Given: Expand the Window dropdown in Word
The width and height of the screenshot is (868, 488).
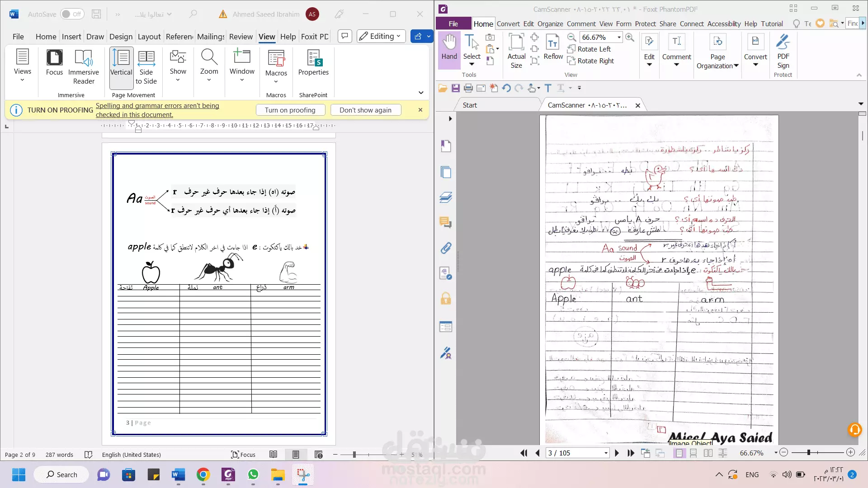Looking at the screenshot, I should coord(242,66).
